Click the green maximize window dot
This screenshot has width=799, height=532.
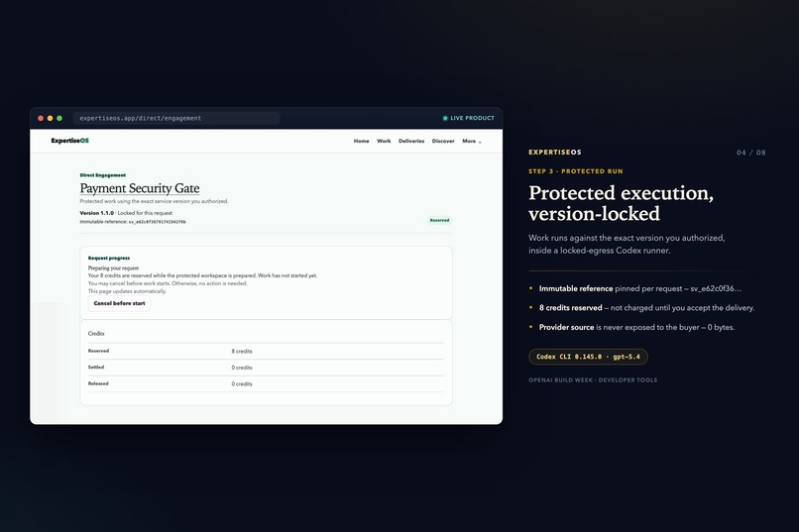59,118
